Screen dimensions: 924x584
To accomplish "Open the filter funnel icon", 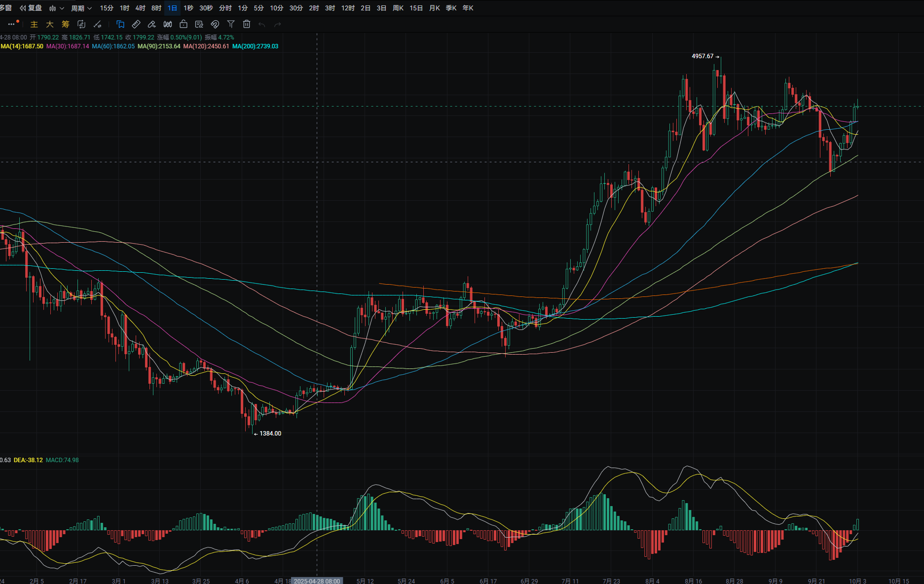I will (231, 24).
